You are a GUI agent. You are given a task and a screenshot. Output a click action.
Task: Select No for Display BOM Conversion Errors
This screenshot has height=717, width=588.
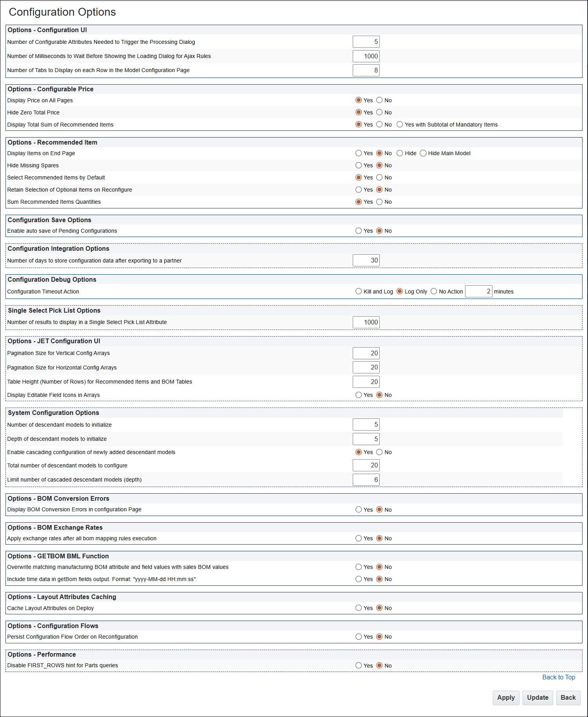379,510
